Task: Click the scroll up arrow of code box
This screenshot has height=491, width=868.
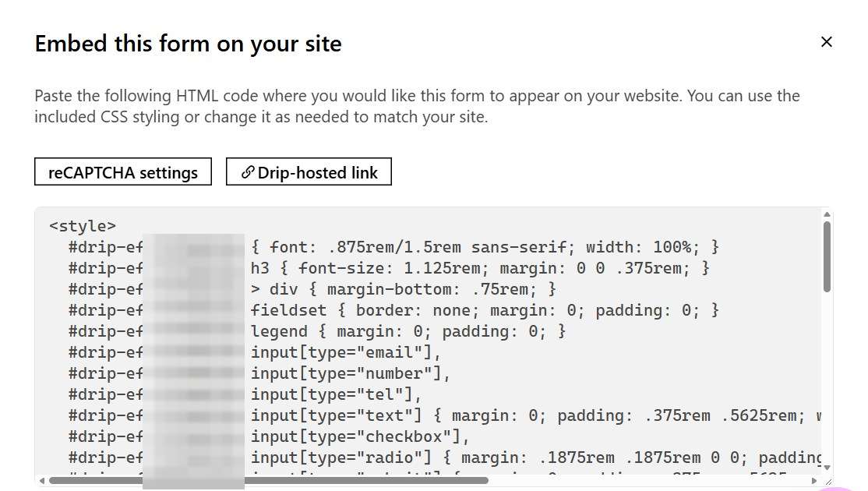Action: click(x=827, y=214)
